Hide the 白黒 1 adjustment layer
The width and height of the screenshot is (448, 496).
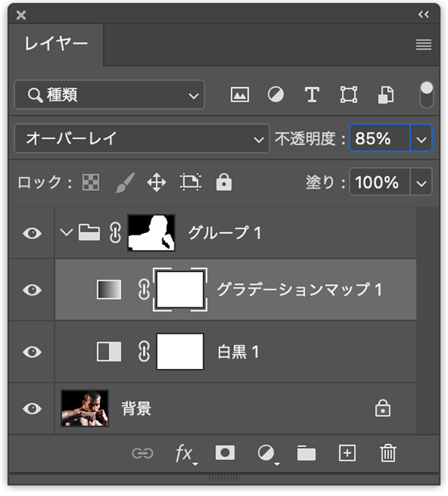(x=31, y=352)
